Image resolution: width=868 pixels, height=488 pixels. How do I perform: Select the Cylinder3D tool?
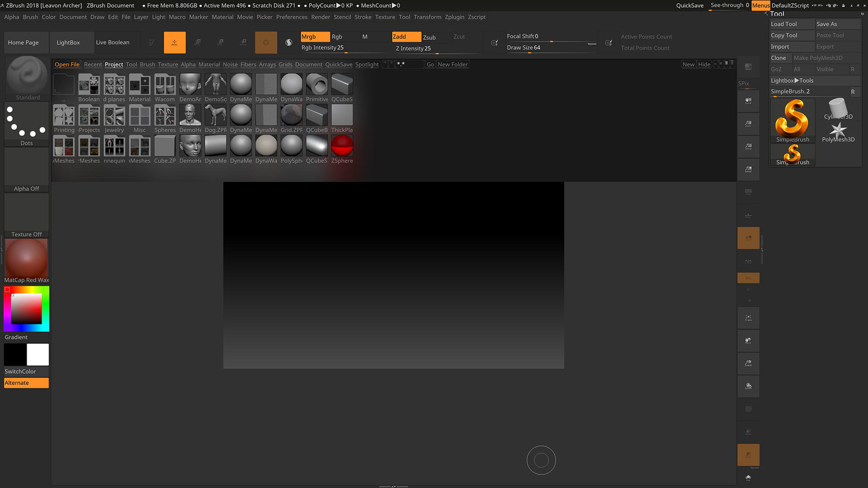pyautogui.click(x=838, y=109)
